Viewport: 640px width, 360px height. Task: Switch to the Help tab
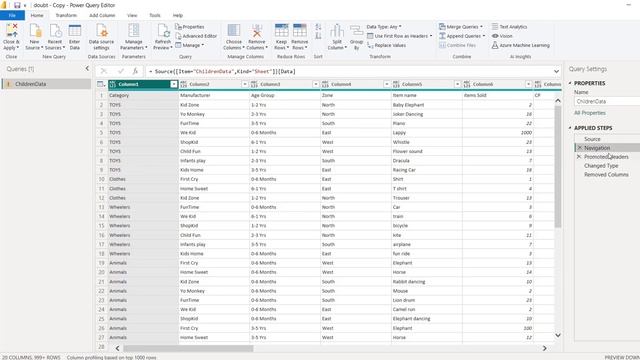pyautogui.click(x=178, y=15)
